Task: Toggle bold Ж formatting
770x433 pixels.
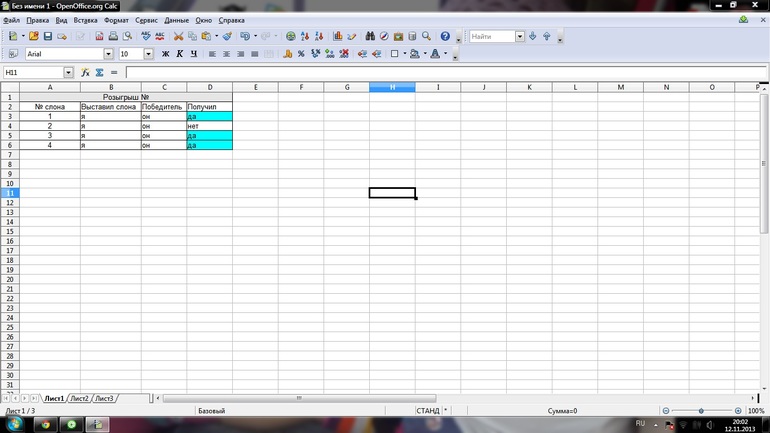Action: pos(166,54)
